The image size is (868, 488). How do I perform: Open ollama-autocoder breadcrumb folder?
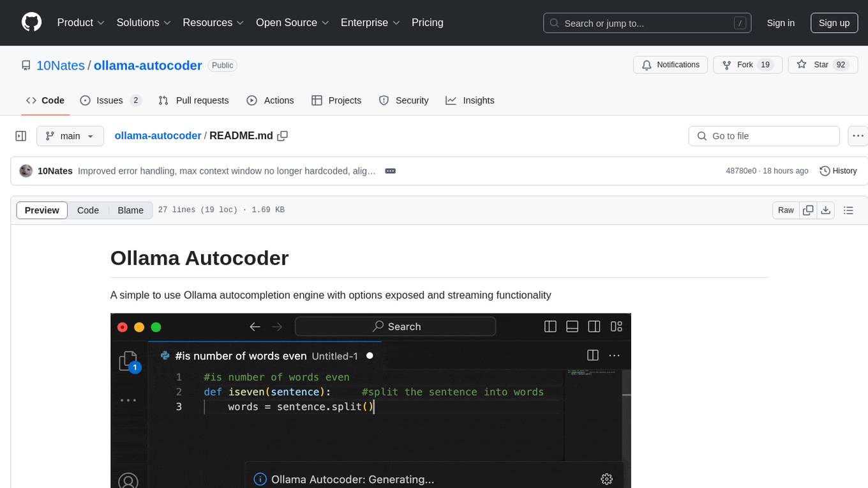[158, 135]
